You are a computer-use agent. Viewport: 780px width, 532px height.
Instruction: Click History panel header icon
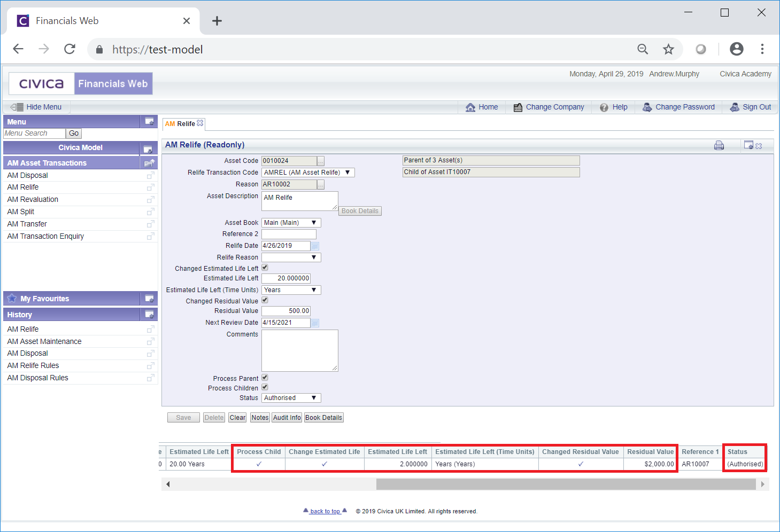pyautogui.click(x=149, y=315)
